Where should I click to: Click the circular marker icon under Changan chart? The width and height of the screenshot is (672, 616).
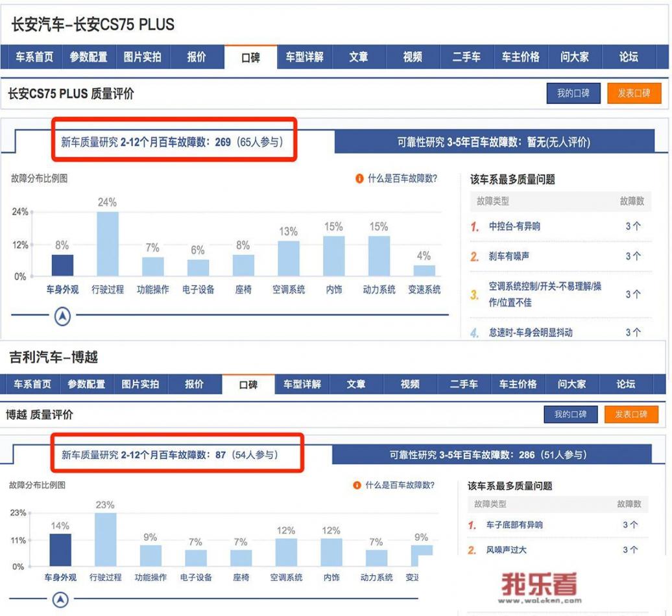[62, 316]
